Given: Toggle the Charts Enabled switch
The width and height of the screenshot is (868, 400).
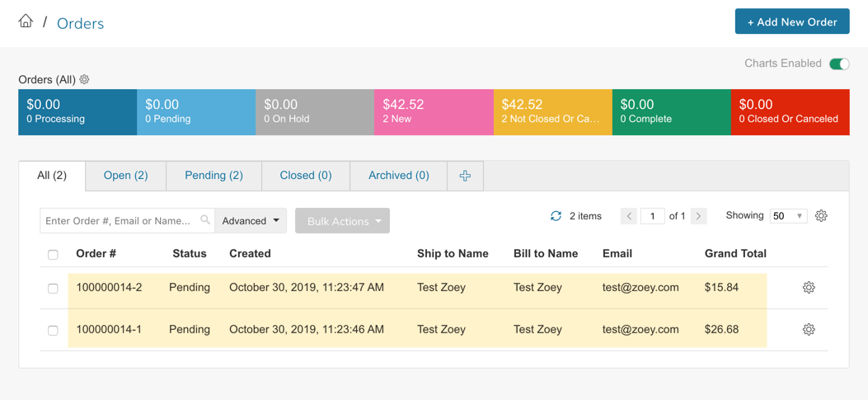Looking at the screenshot, I should point(839,64).
